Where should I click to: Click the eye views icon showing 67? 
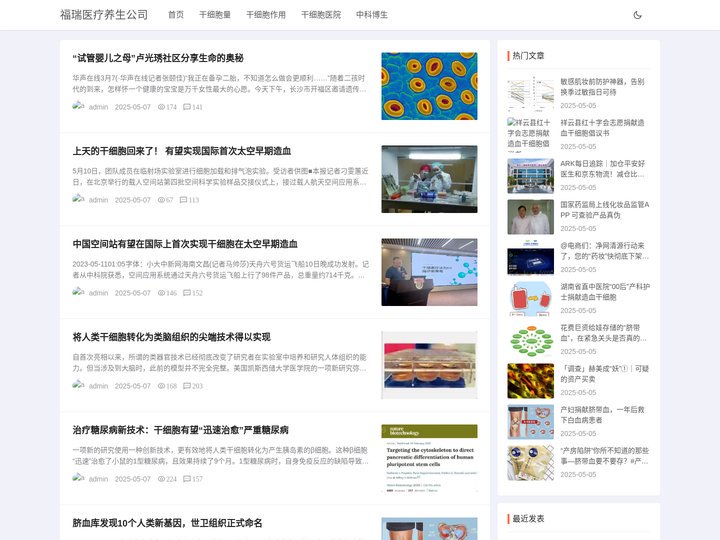coord(161,200)
